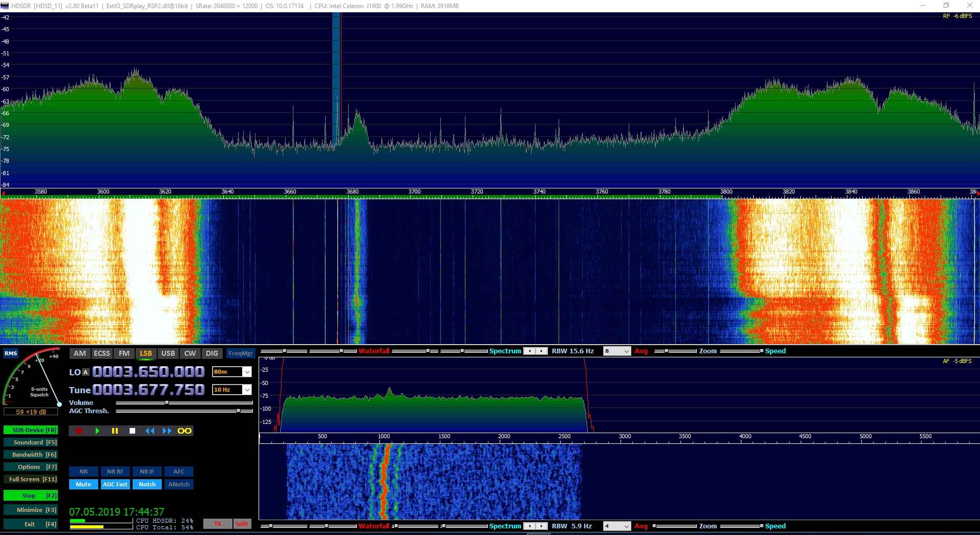
Task: Toggle the Mute button
Action: click(83, 484)
